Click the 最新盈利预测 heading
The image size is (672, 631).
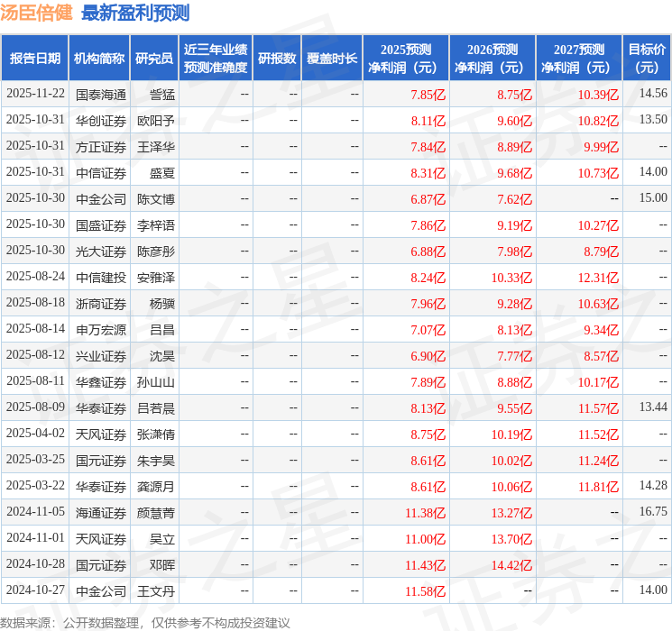[x=135, y=13]
